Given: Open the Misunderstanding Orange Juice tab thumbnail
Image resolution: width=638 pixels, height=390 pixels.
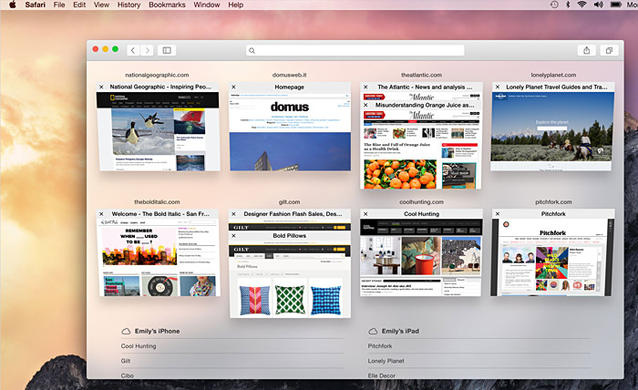Looking at the screenshot, I should (421, 149).
